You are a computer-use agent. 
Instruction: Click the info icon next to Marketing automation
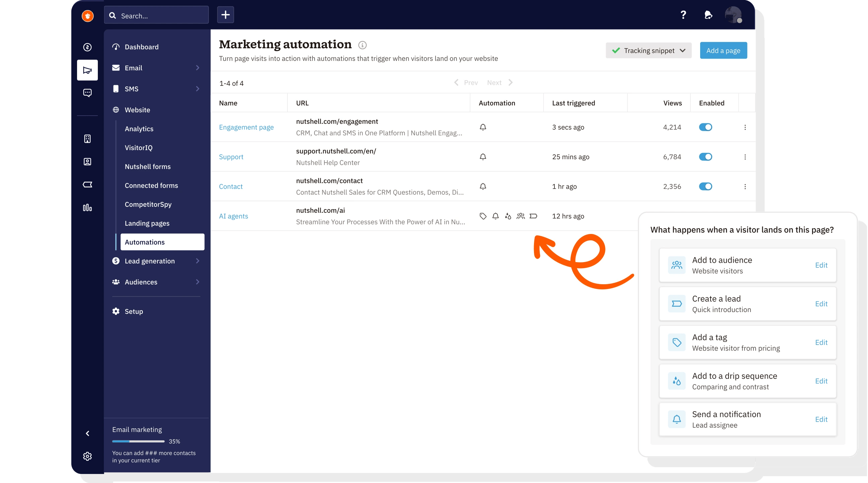pos(362,45)
